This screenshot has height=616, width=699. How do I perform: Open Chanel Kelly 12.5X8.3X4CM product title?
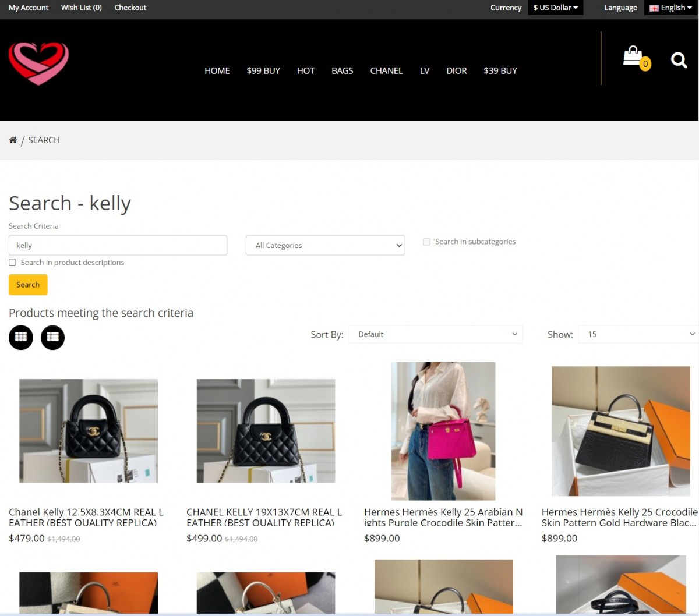pyautogui.click(x=86, y=517)
